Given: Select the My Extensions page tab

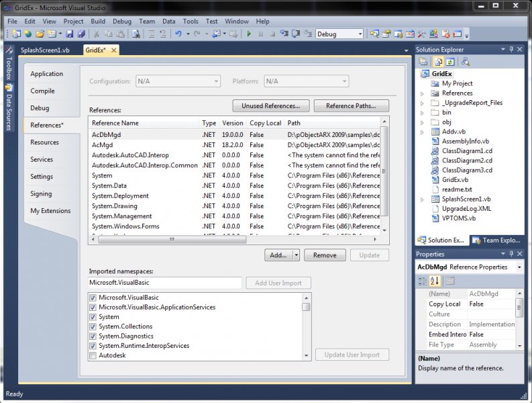Looking at the screenshot, I should (x=50, y=211).
